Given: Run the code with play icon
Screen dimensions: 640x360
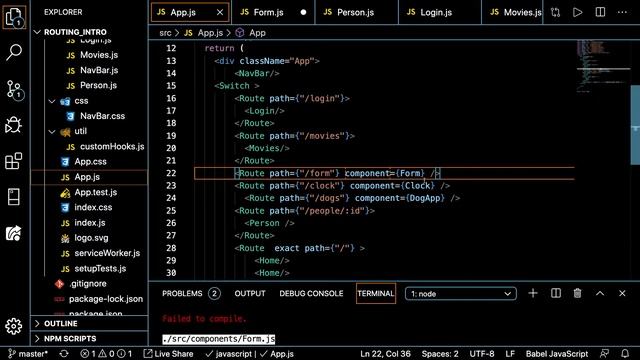Looking at the screenshot, I should coord(578,12).
